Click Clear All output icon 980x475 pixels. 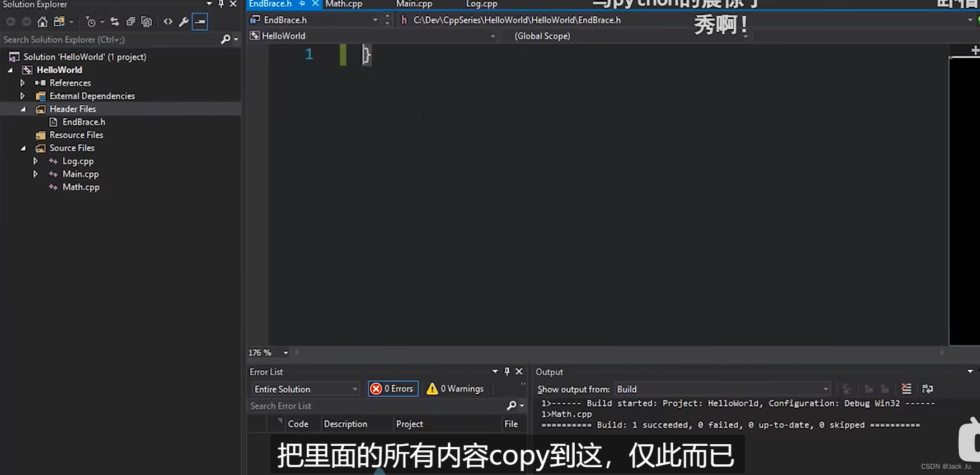907,389
